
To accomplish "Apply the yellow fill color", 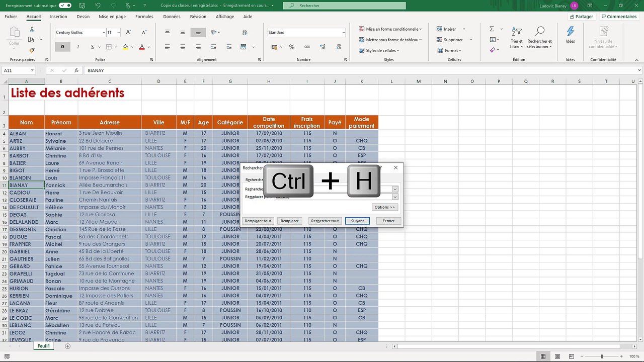I will pyautogui.click(x=125, y=47).
